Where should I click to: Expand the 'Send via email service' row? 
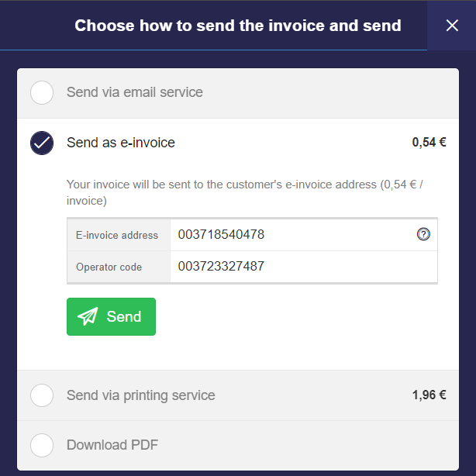click(238, 93)
